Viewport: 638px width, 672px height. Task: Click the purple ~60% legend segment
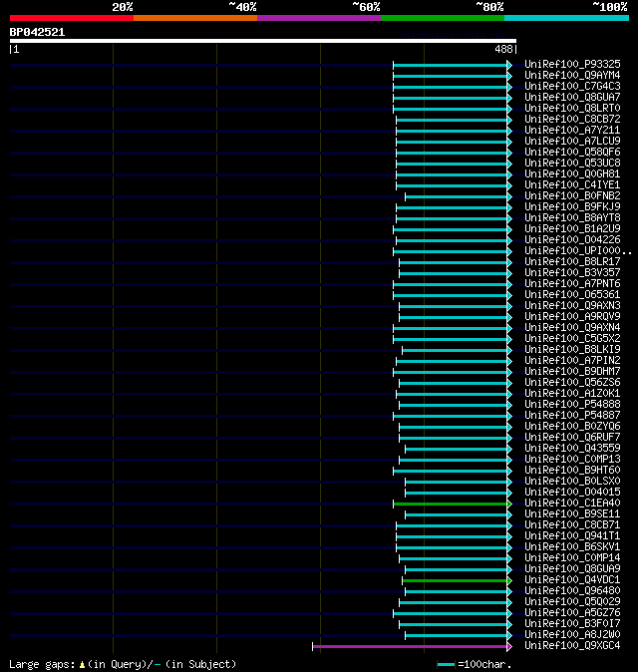click(x=319, y=18)
